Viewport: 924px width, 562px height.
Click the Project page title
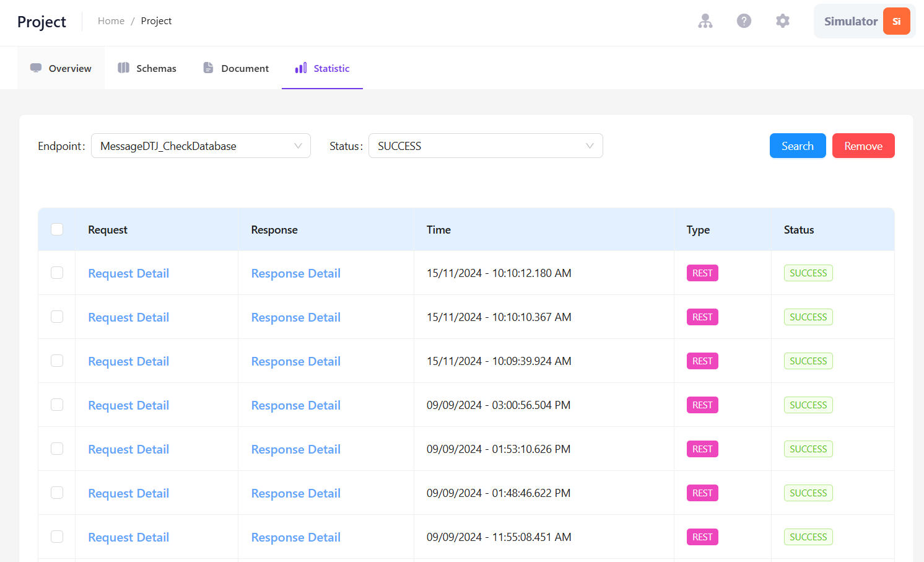click(x=41, y=22)
